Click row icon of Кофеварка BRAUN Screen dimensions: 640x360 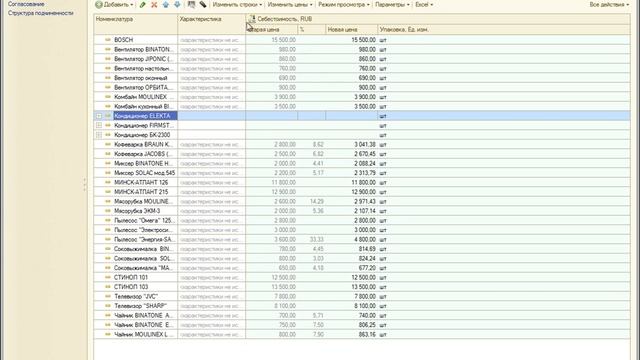coord(108,144)
